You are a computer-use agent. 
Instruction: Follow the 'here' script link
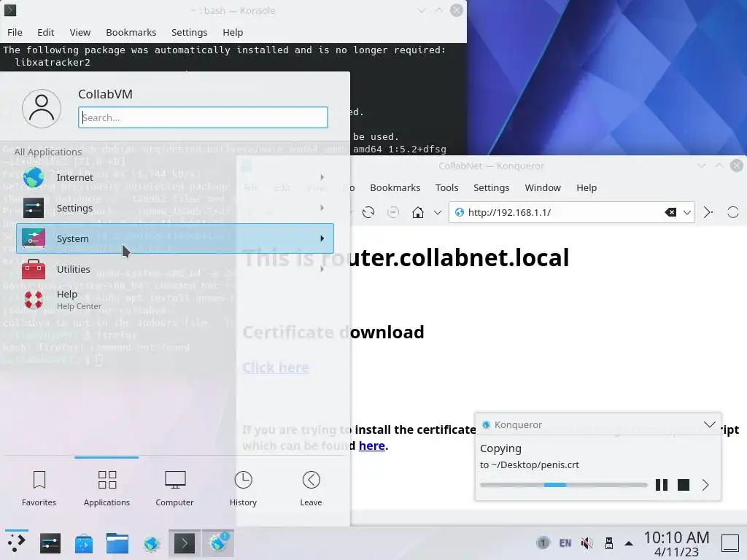[371, 446]
